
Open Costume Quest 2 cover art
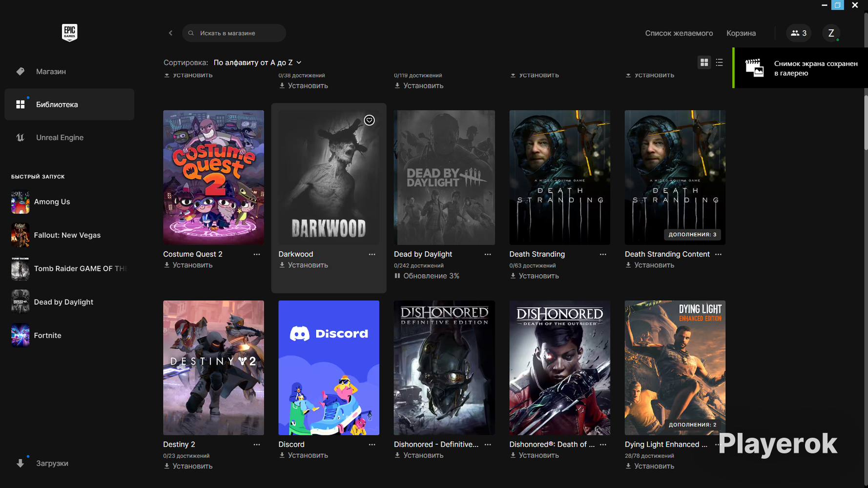tap(213, 177)
